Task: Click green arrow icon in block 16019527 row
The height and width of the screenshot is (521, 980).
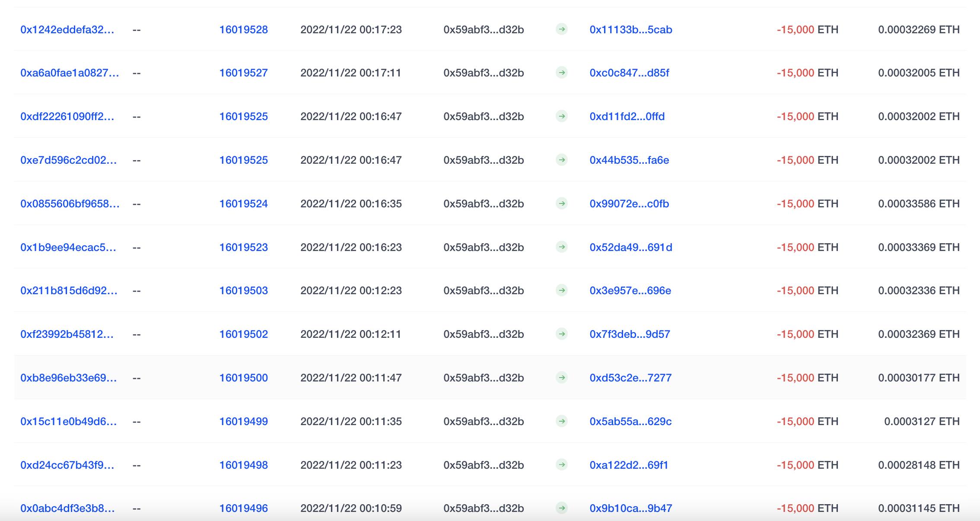Action: [561, 73]
